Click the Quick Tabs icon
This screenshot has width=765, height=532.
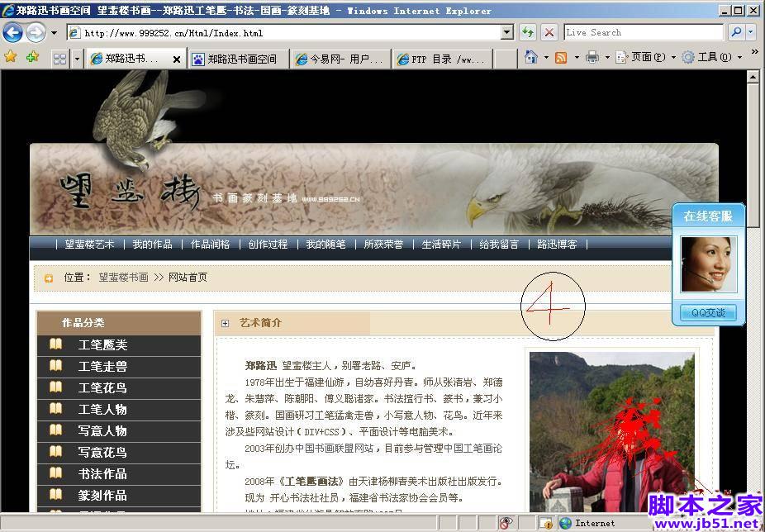point(59,59)
